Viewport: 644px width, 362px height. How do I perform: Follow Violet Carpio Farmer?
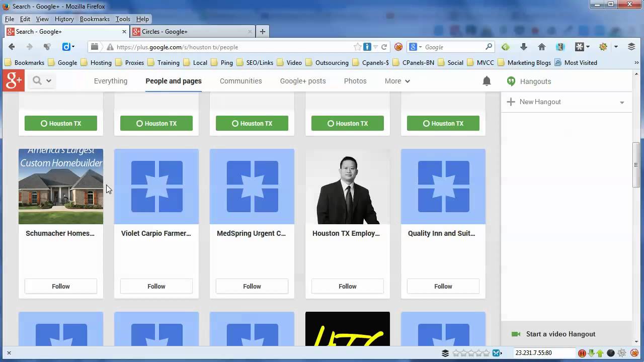coord(156,286)
